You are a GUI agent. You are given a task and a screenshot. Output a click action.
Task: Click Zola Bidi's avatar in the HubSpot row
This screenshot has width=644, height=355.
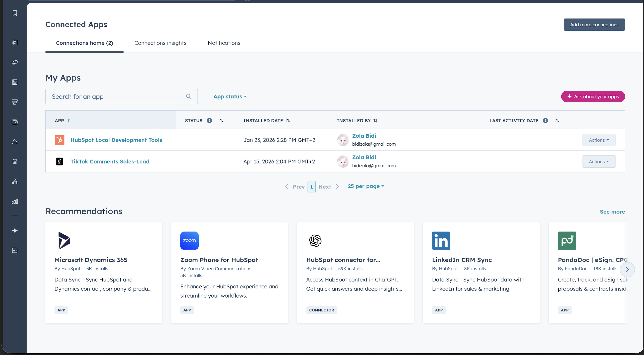click(343, 140)
